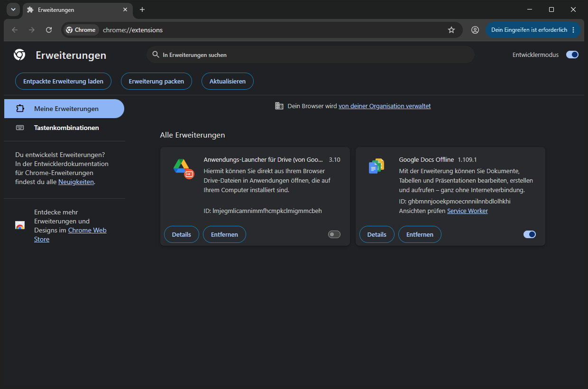The width and height of the screenshot is (588, 389).
Task: Open Details for Anwendungs-Launcher für Drive
Action: click(x=182, y=234)
